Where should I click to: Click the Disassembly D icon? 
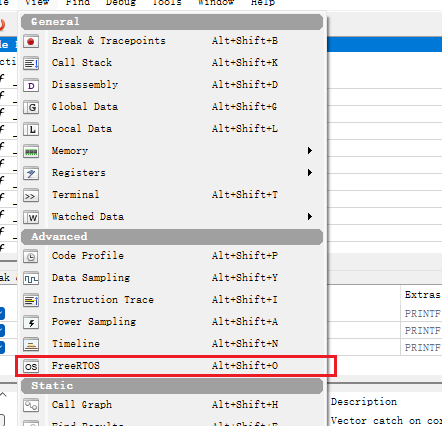point(31,85)
